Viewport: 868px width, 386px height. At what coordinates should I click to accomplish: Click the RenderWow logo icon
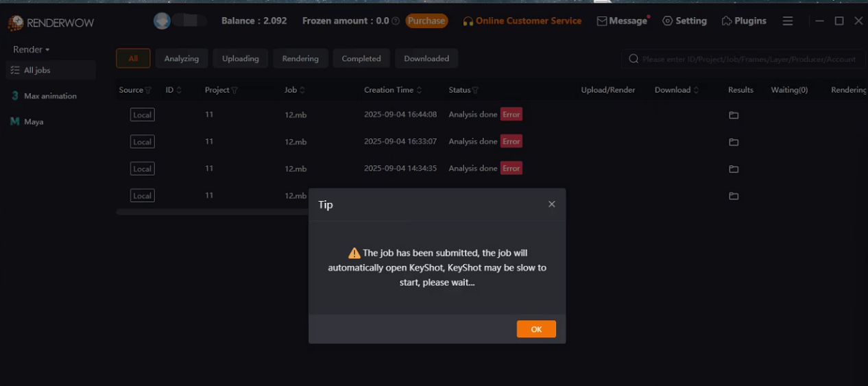tap(16, 23)
